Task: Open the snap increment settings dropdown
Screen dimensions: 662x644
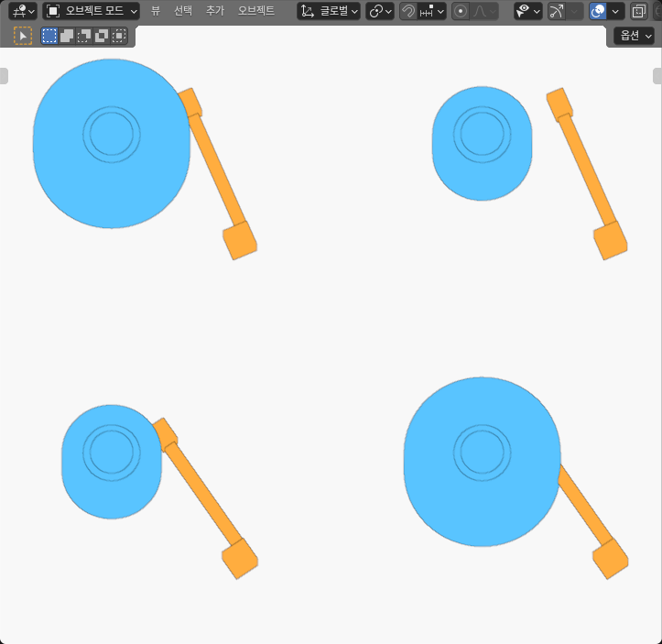Action: pyautogui.click(x=432, y=11)
